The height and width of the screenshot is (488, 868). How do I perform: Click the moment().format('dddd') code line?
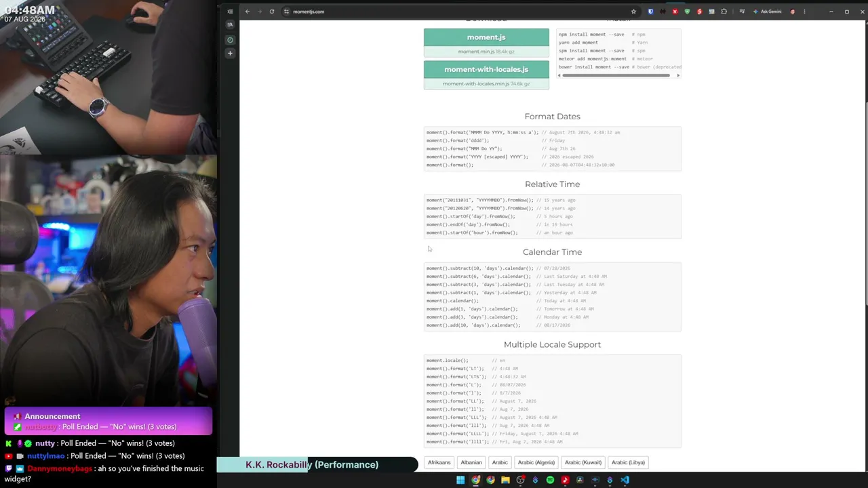(x=496, y=141)
